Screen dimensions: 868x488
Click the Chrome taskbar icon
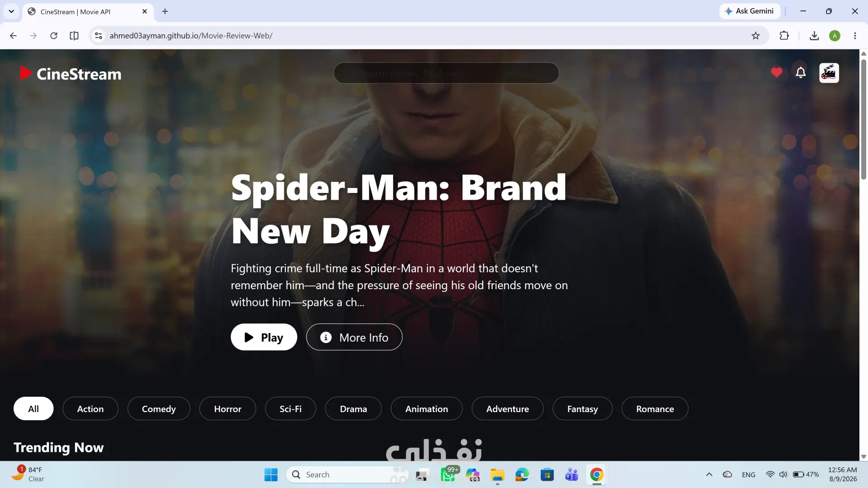597,475
